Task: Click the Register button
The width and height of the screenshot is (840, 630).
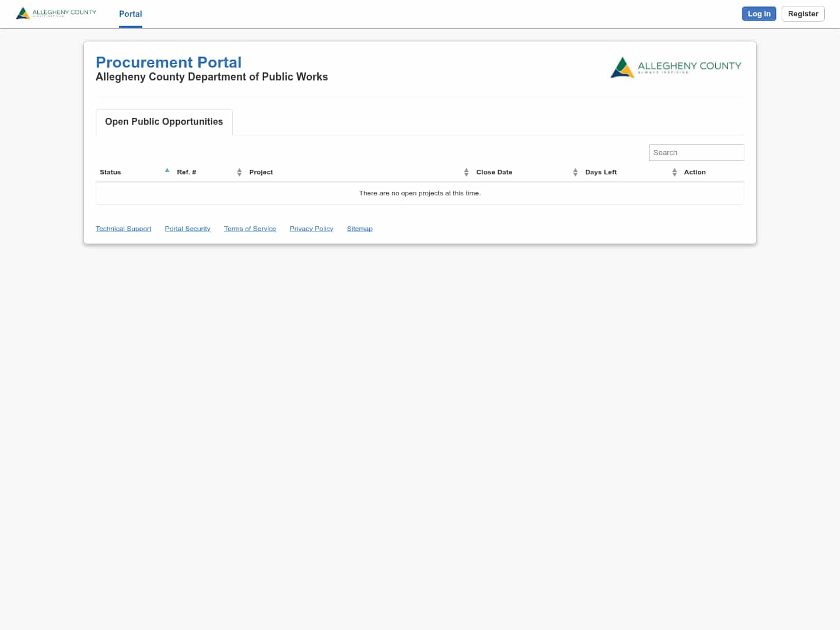Action: tap(803, 14)
